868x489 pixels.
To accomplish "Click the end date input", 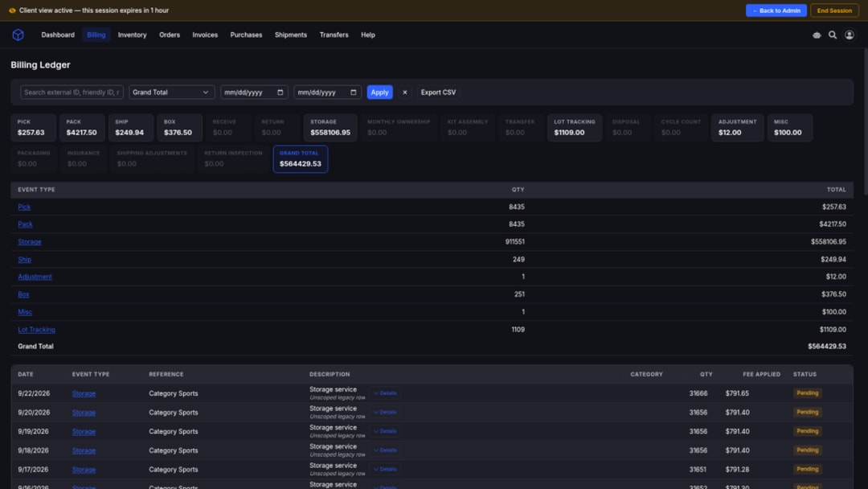I will click(x=327, y=92).
